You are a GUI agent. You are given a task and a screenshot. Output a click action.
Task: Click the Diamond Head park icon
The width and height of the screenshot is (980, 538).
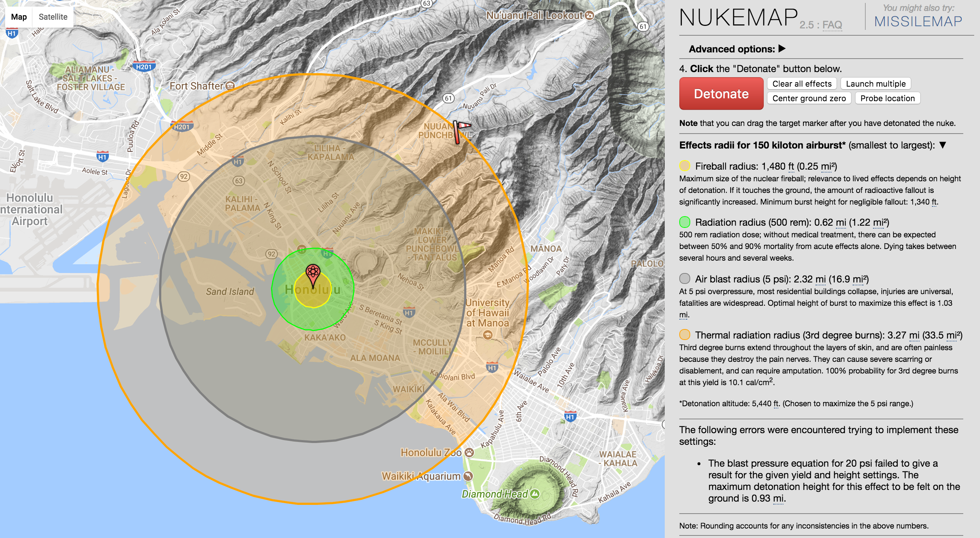(x=534, y=494)
